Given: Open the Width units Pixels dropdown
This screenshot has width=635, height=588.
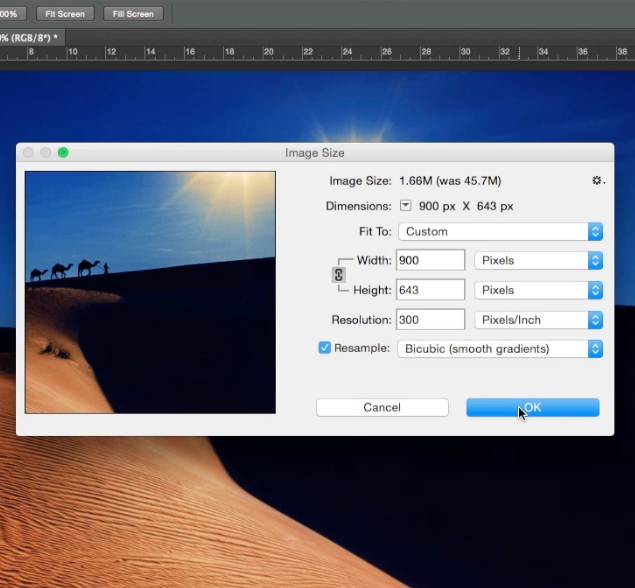Looking at the screenshot, I should click(x=538, y=260).
